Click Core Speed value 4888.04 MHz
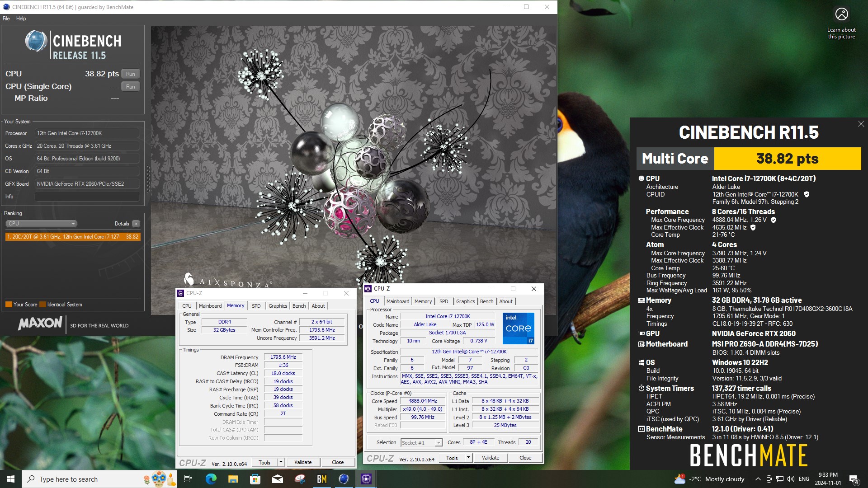The image size is (868, 488). (x=423, y=401)
